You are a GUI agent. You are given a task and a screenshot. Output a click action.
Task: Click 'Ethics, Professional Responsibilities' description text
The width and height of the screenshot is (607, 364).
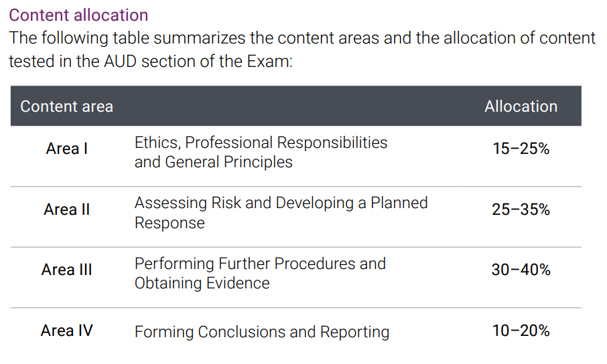click(261, 143)
